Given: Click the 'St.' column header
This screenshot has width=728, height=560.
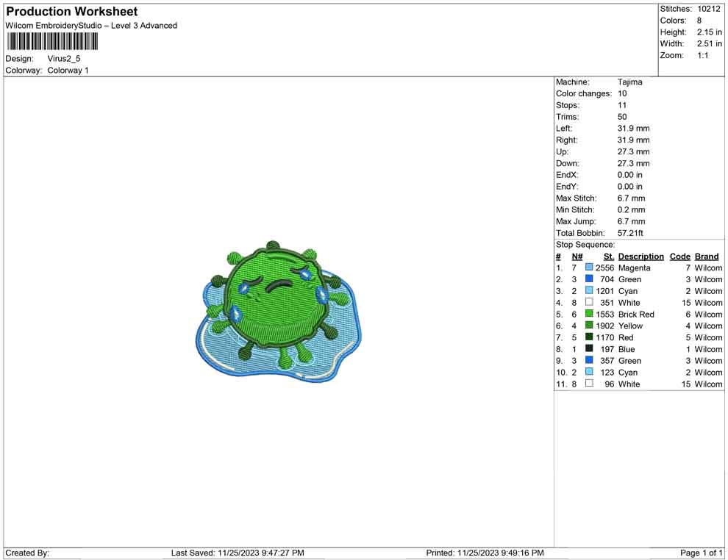Looking at the screenshot, I should [x=609, y=256].
